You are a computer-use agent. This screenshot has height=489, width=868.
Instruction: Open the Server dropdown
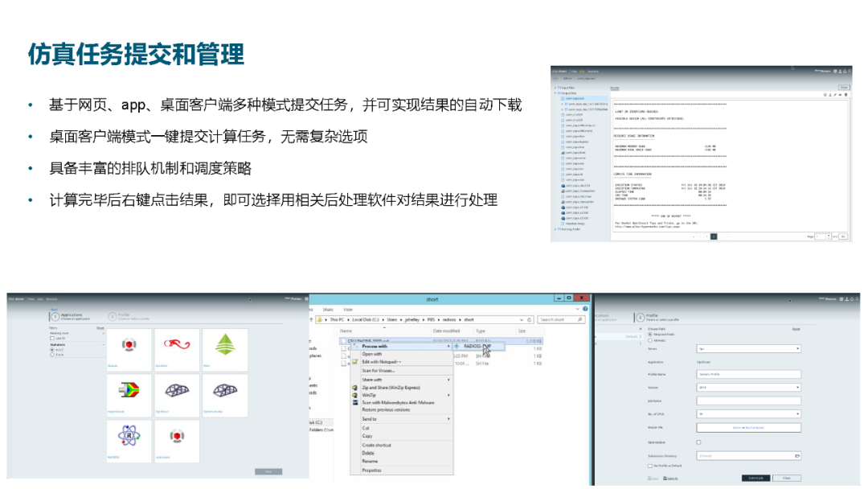(748, 349)
